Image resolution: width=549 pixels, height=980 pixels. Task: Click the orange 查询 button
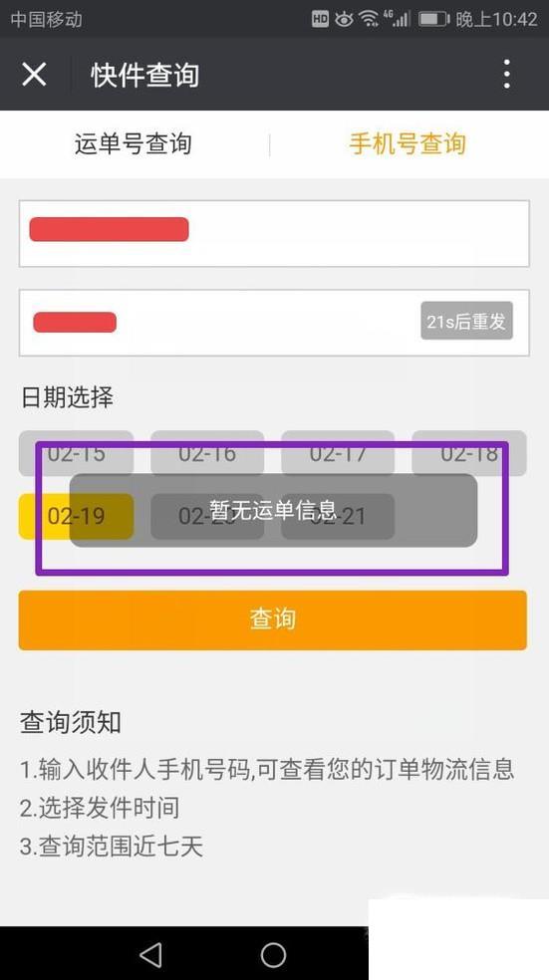tap(273, 620)
